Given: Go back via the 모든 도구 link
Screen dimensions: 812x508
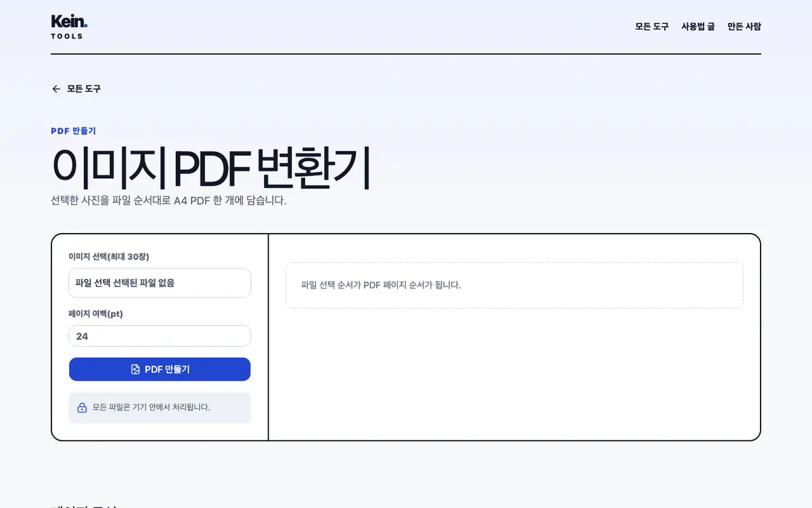Looking at the screenshot, I should tap(76, 89).
